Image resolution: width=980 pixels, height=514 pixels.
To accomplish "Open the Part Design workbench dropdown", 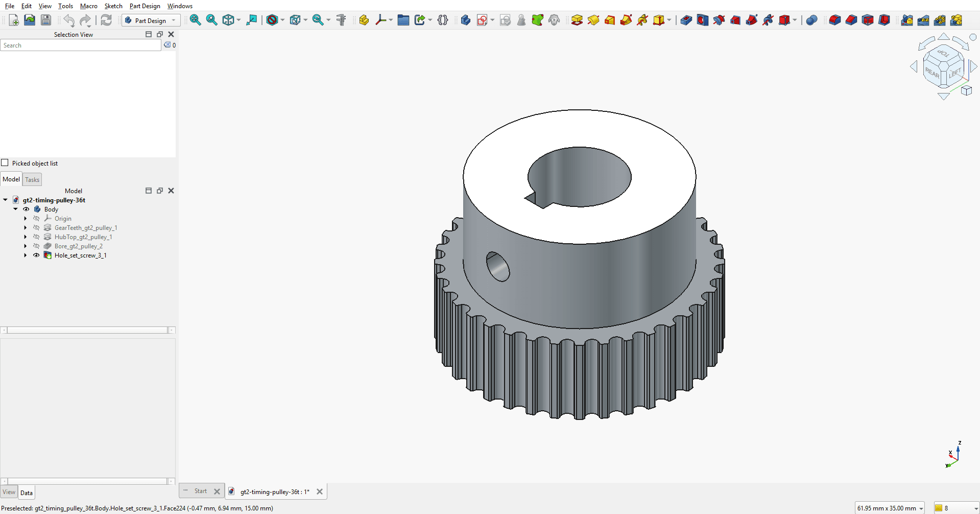I will pyautogui.click(x=151, y=20).
